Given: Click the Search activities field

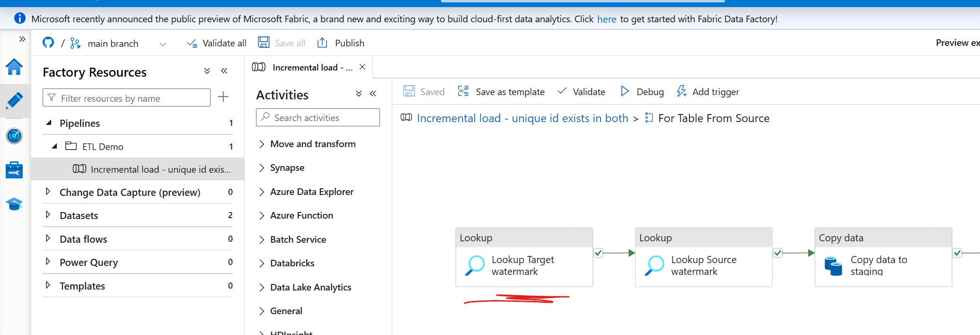Looking at the screenshot, I should click(x=318, y=118).
